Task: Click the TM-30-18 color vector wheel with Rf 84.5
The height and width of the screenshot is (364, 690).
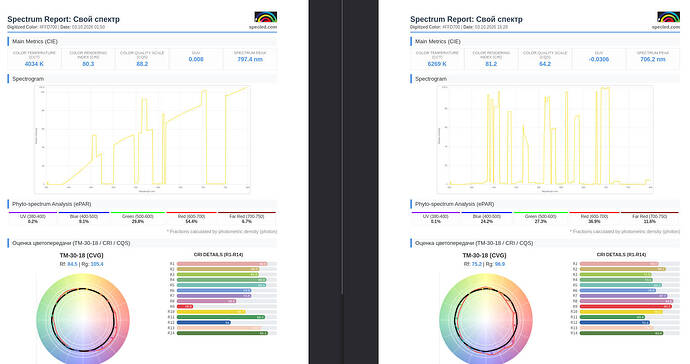Action: [x=83, y=319]
